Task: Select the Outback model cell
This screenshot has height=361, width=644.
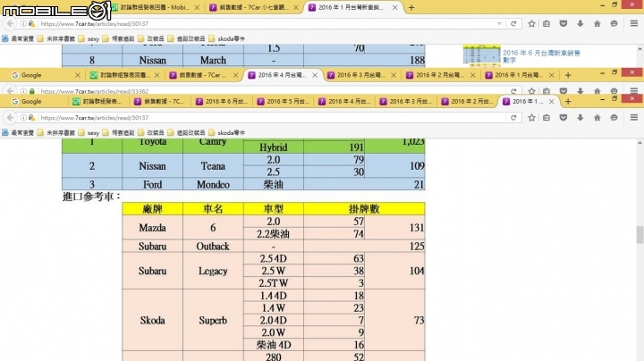Action: point(213,246)
